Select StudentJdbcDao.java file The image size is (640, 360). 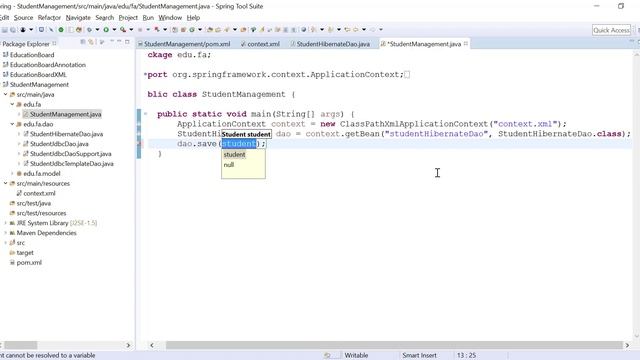[59, 144]
